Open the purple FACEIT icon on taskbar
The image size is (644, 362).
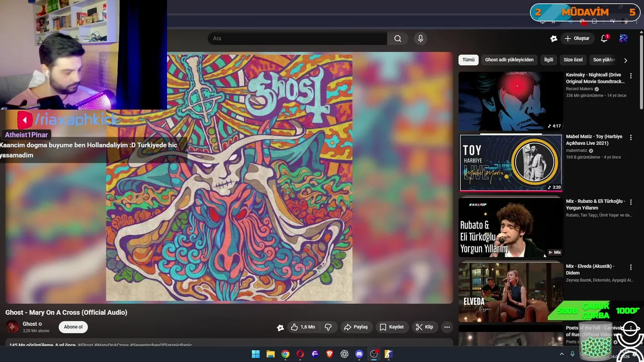click(315, 354)
